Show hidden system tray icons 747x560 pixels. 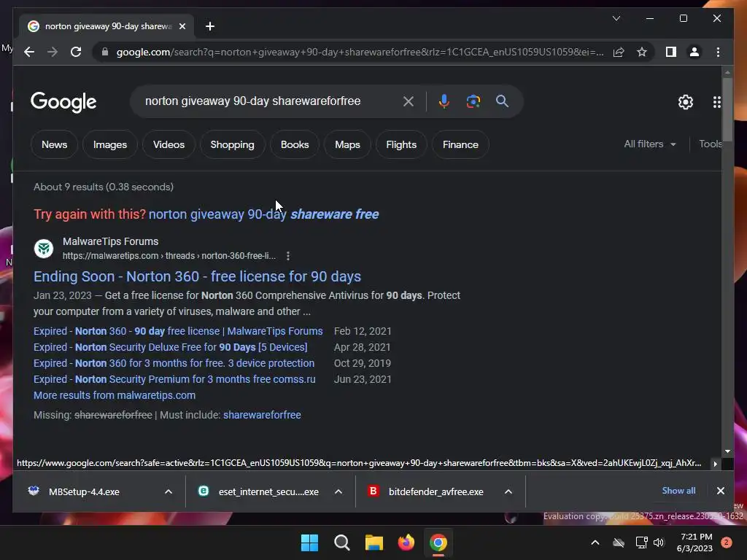(x=595, y=542)
